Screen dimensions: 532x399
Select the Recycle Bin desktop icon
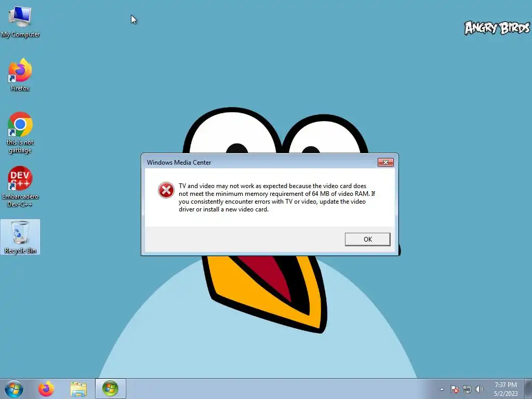20,237
